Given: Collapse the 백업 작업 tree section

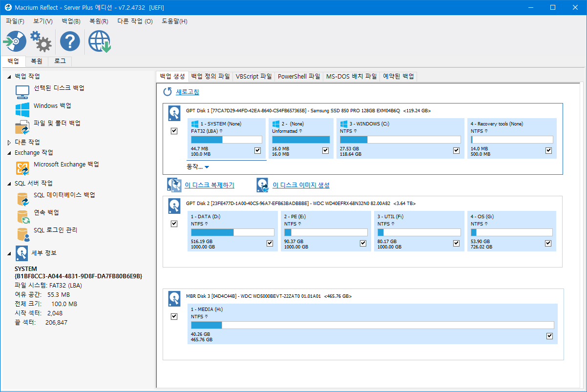Looking at the screenshot, I should pyautogui.click(x=9, y=77).
